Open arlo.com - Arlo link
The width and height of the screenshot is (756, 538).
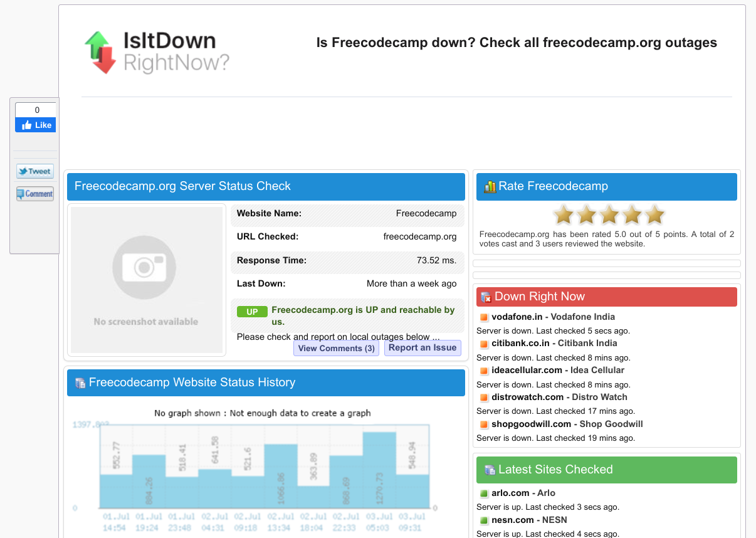point(523,493)
